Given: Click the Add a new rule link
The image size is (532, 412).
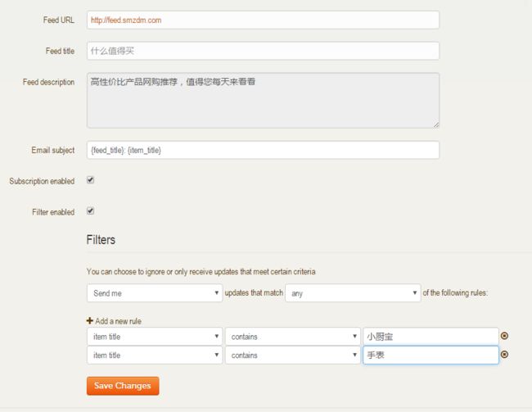Looking at the screenshot, I should pos(118,321).
